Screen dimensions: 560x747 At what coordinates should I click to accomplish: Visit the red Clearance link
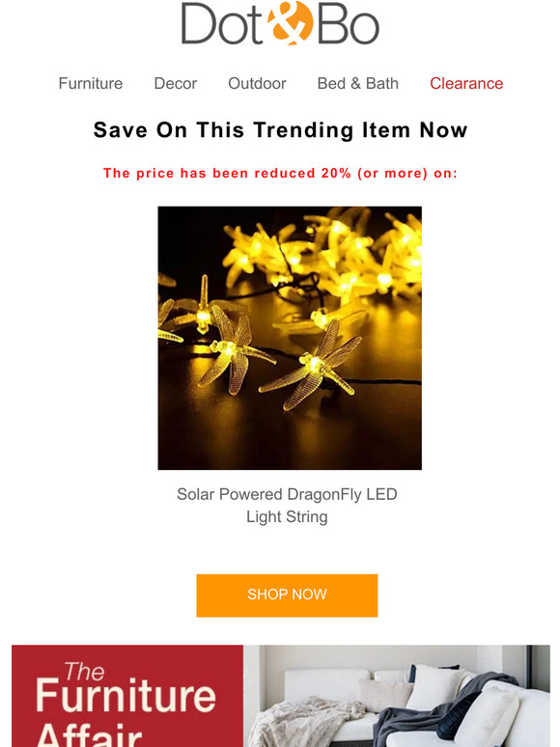(466, 83)
